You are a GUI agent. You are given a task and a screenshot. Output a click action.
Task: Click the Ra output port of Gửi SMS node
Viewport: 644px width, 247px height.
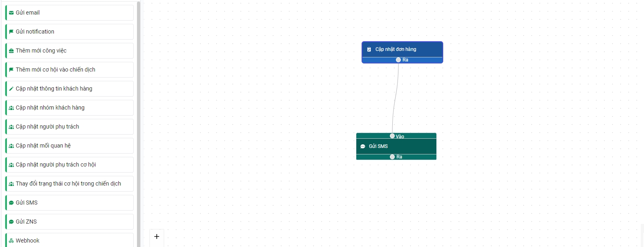click(x=392, y=157)
